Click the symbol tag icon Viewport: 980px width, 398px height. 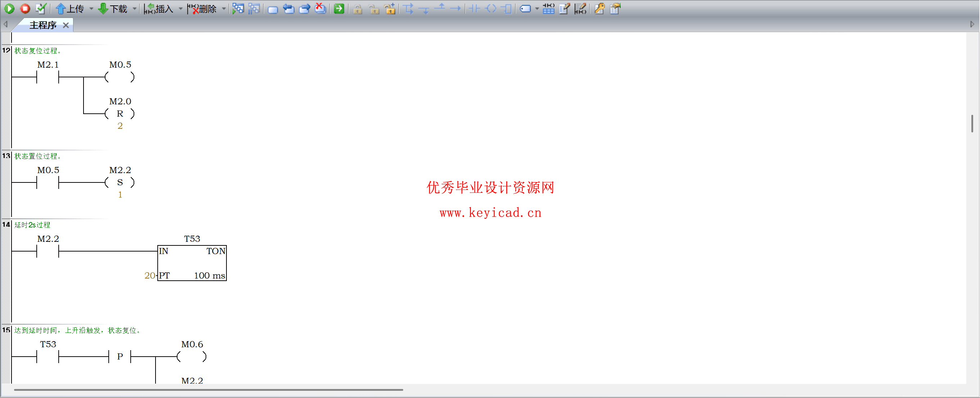pyautogui.click(x=525, y=8)
